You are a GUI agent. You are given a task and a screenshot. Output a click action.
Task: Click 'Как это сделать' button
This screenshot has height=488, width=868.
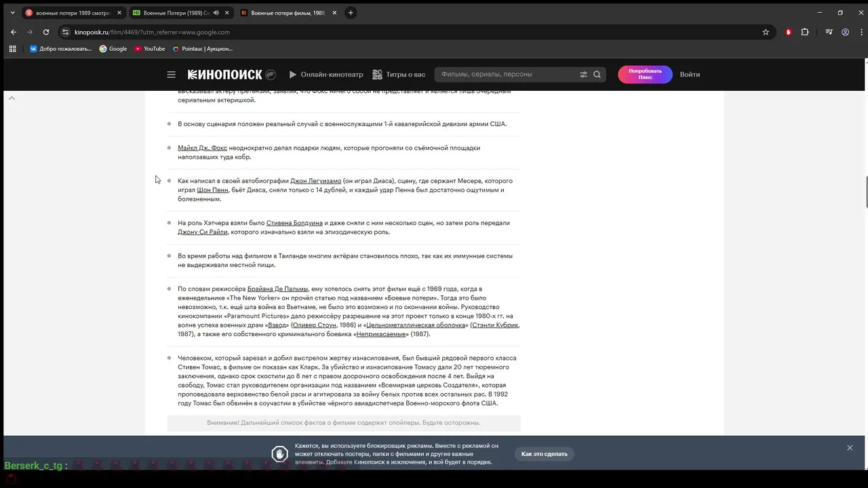(x=545, y=454)
